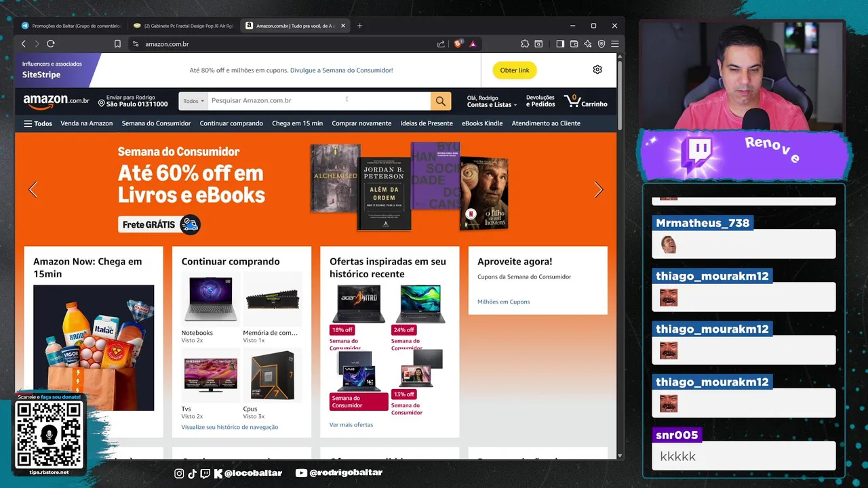Screen dimensions: 868x488
Task: Open Leo AI sparkle icon
Action: (x=587, y=44)
